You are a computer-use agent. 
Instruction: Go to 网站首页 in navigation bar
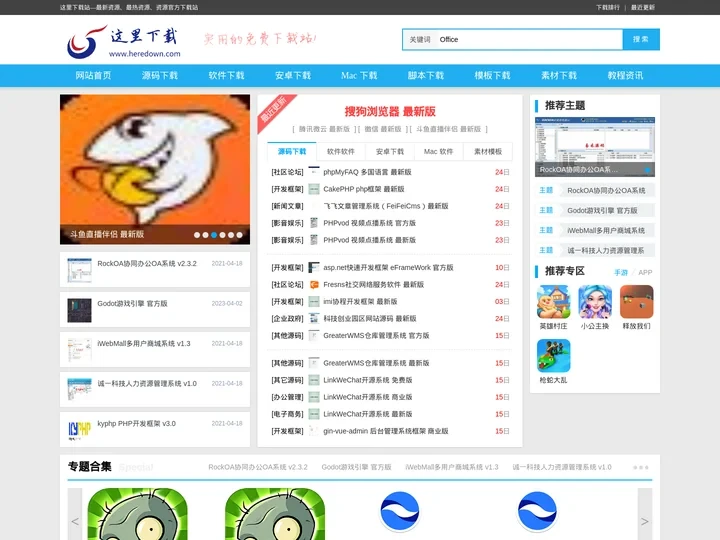[x=93, y=75]
